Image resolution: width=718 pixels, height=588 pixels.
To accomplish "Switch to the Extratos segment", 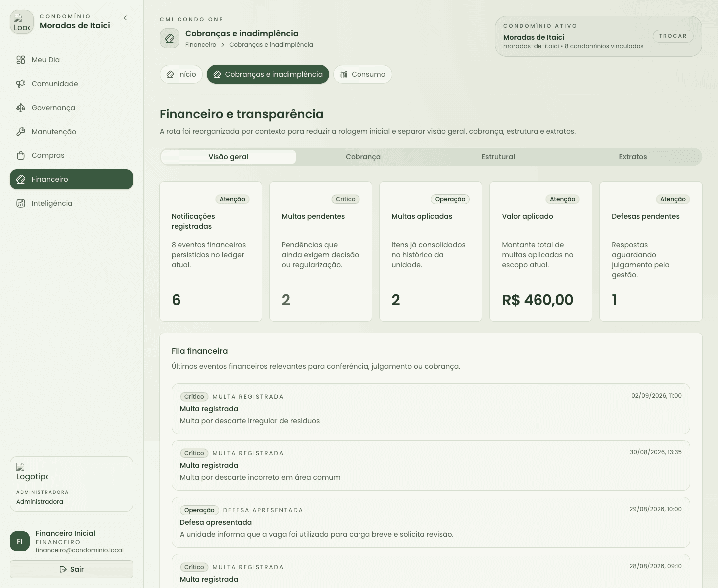I will (x=633, y=157).
